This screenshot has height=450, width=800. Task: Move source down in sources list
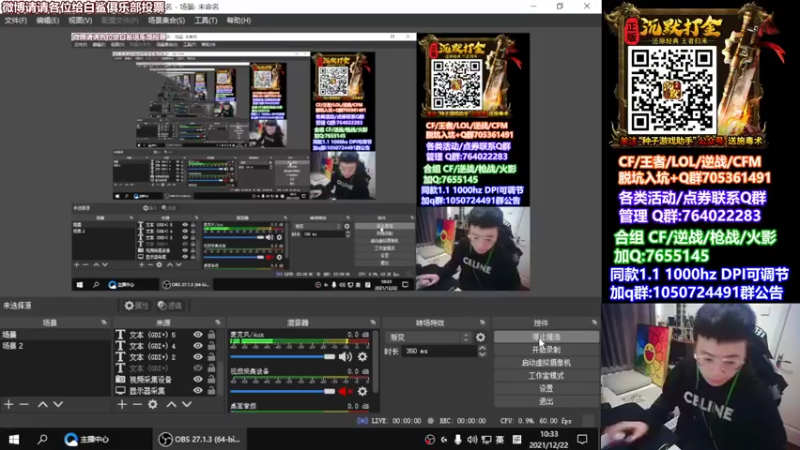tap(187, 404)
